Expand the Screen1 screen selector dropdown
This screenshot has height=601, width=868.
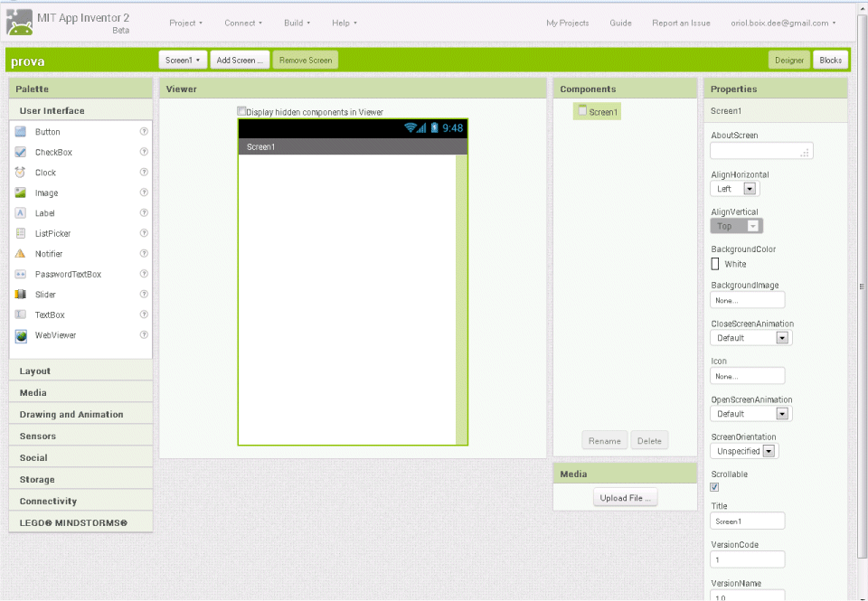click(183, 61)
